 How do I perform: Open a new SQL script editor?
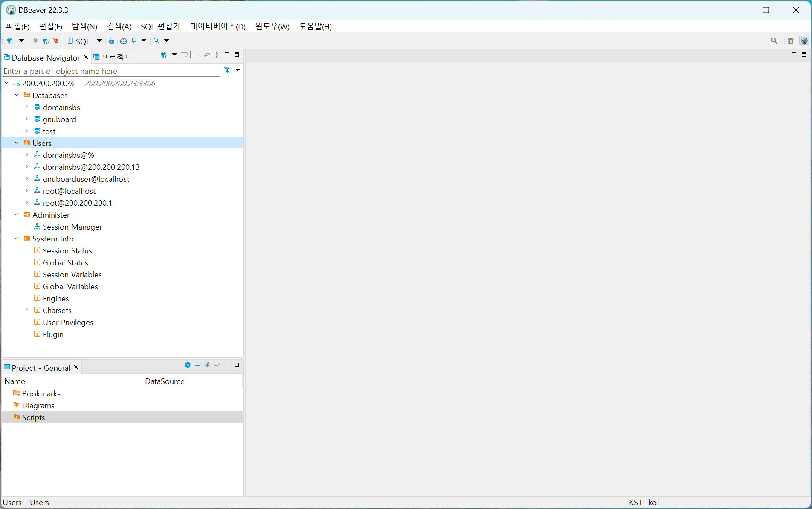pos(79,41)
